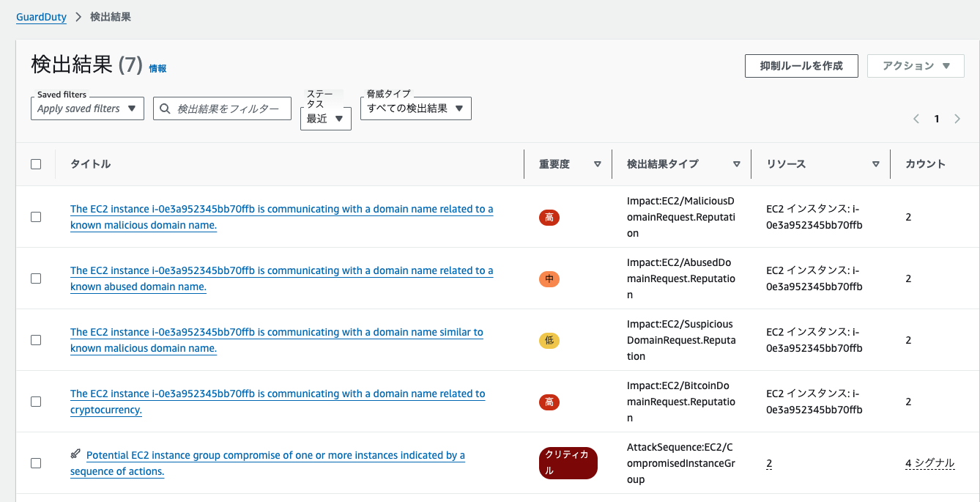Open the ステータス 最近 dropdown
Image resolution: width=980 pixels, height=502 pixels.
pos(325,118)
